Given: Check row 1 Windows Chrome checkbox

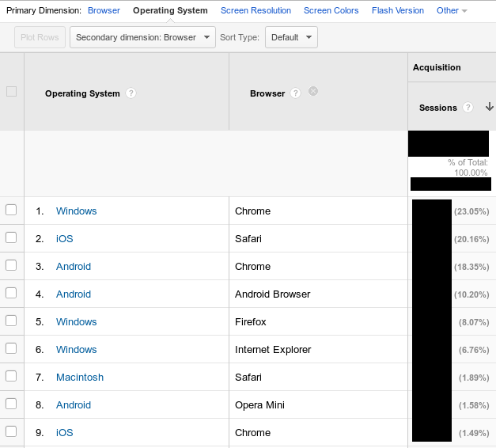Looking at the screenshot, I should click(11, 210).
